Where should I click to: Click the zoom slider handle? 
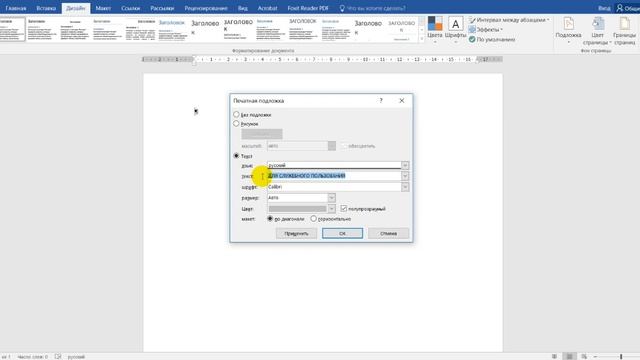(x=621, y=357)
